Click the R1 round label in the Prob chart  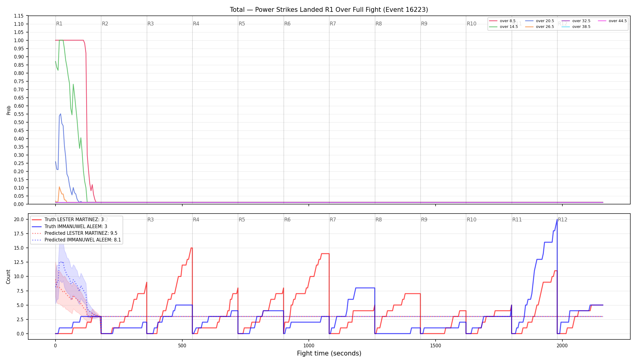point(59,24)
